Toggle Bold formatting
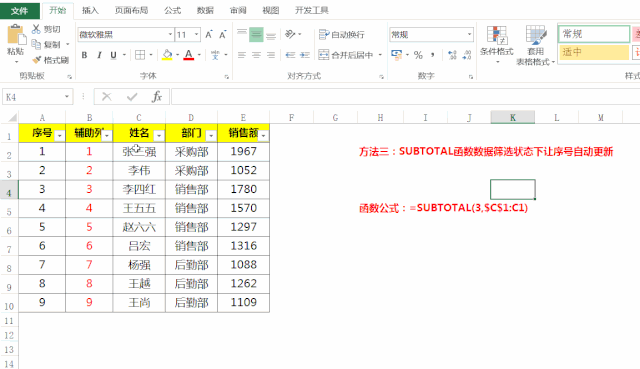 pyautogui.click(x=84, y=55)
